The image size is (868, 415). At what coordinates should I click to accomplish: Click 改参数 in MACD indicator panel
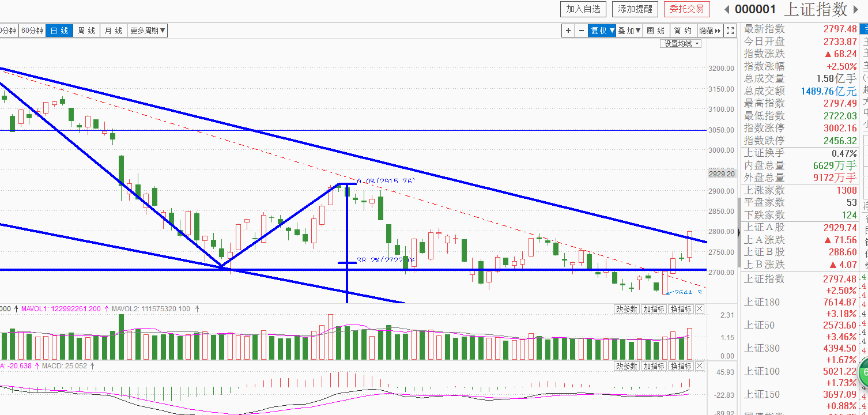(627, 366)
